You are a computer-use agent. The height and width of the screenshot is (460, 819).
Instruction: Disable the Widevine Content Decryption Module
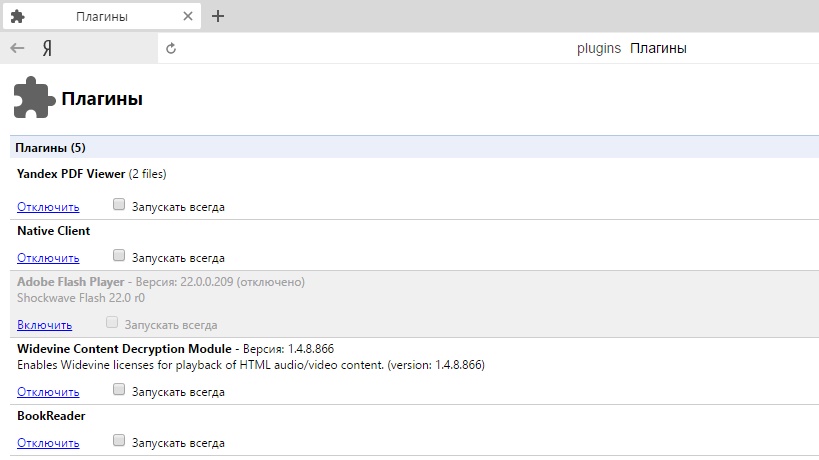(x=48, y=392)
